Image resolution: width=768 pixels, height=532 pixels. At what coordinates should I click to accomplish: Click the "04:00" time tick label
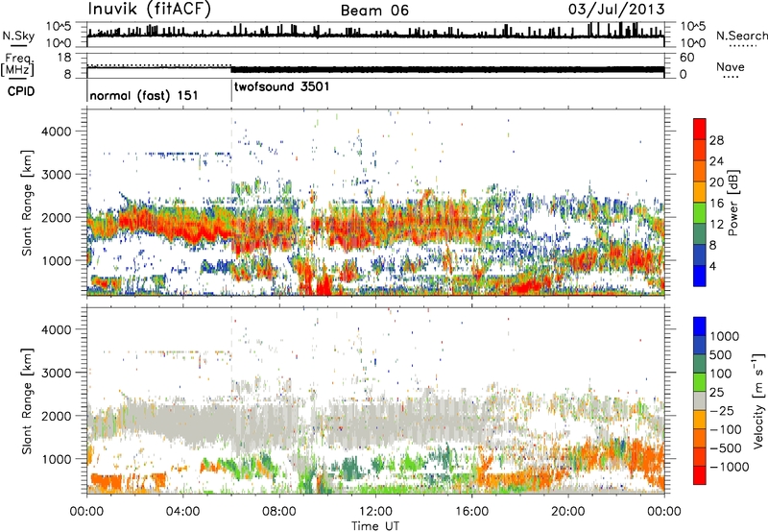click(182, 512)
